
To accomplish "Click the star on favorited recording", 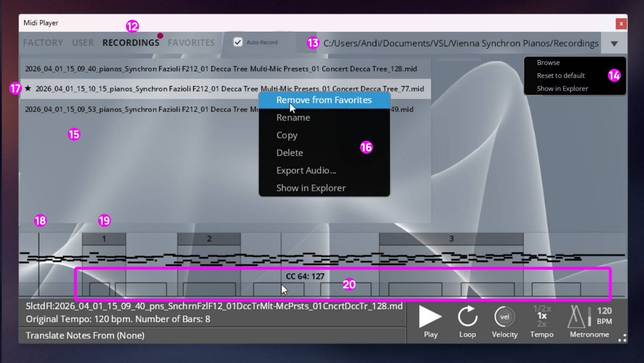I will point(28,89).
